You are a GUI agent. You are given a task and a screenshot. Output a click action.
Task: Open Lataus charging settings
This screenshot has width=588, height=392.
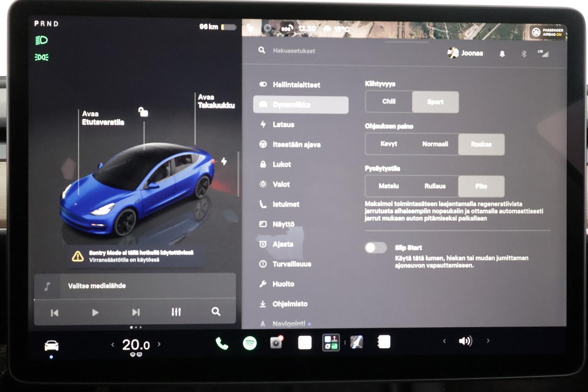pyautogui.click(x=301, y=125)
